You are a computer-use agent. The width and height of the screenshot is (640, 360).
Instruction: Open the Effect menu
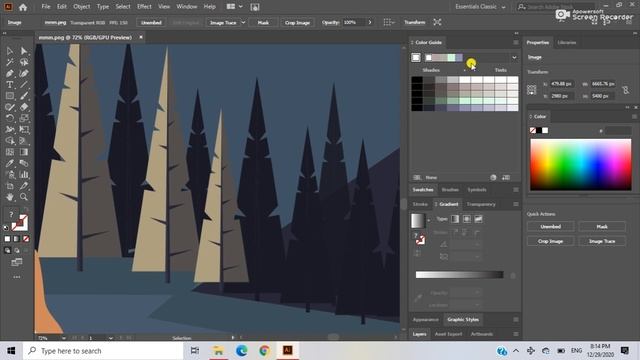(144, 7)
